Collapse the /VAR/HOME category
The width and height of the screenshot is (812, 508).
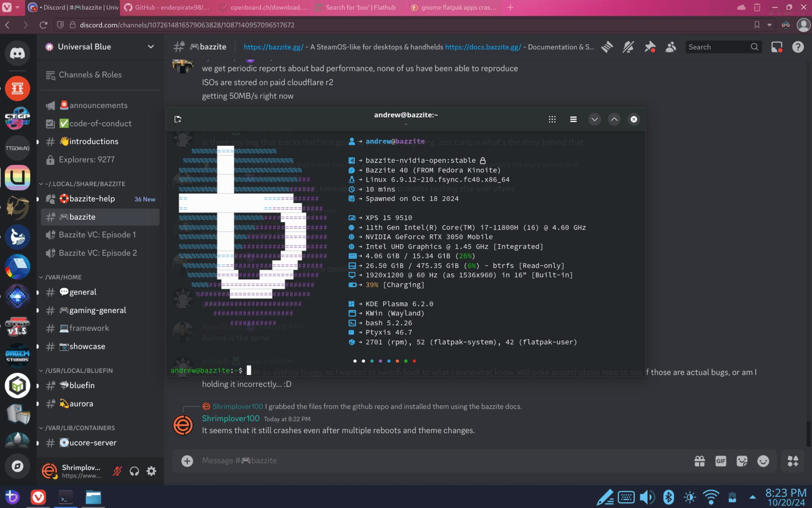[60, 277]
